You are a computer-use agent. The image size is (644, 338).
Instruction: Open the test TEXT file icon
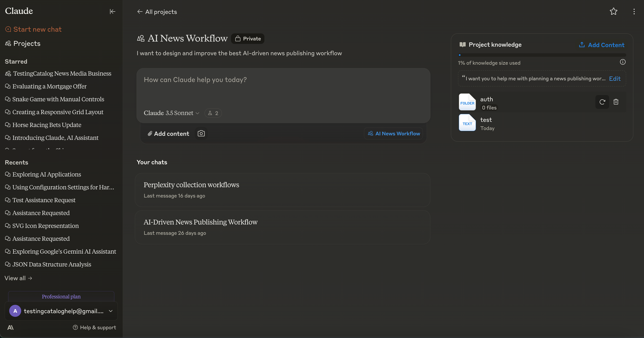[467, 123]
